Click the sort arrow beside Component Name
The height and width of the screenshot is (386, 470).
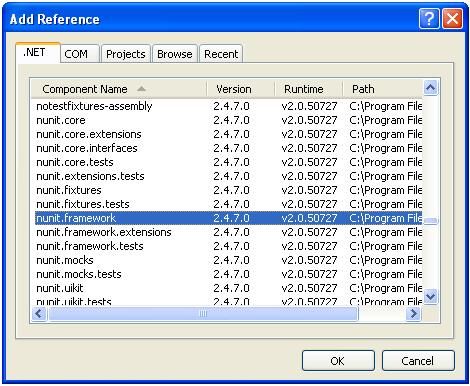click(141, 89)
